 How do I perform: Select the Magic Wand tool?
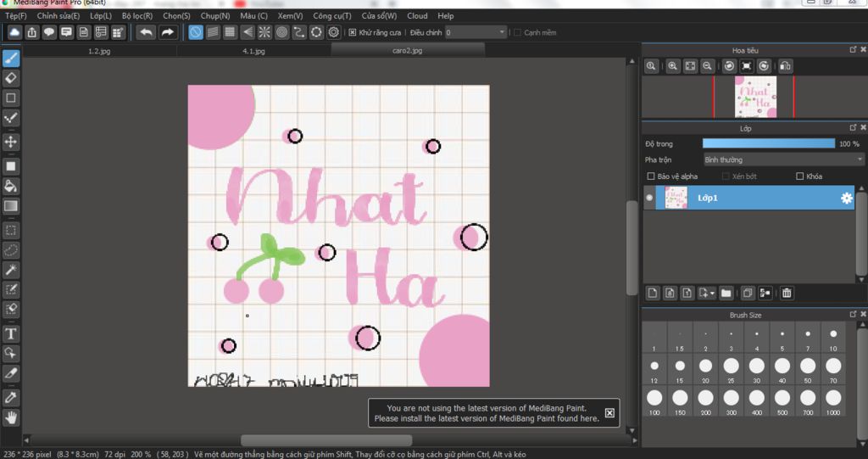(x=11, y=270)
